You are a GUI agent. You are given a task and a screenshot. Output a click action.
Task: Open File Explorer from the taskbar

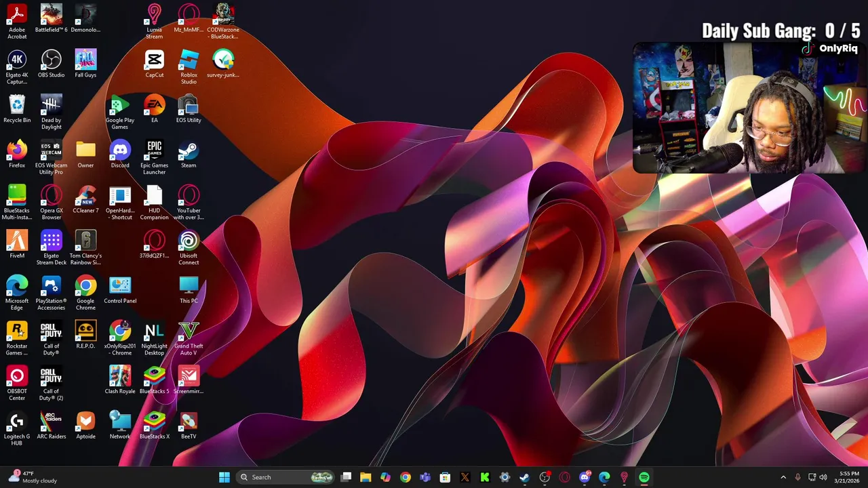click(x=366, y=477)
